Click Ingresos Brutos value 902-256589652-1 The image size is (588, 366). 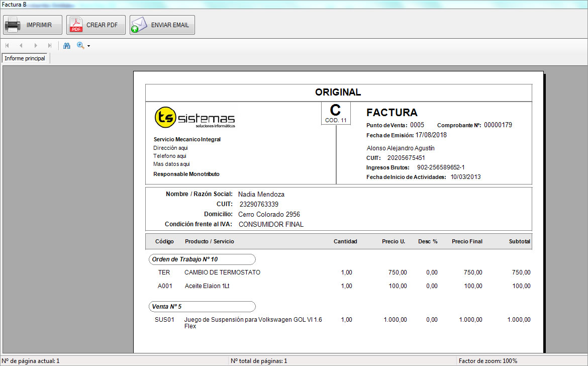[x=441, y=167]
